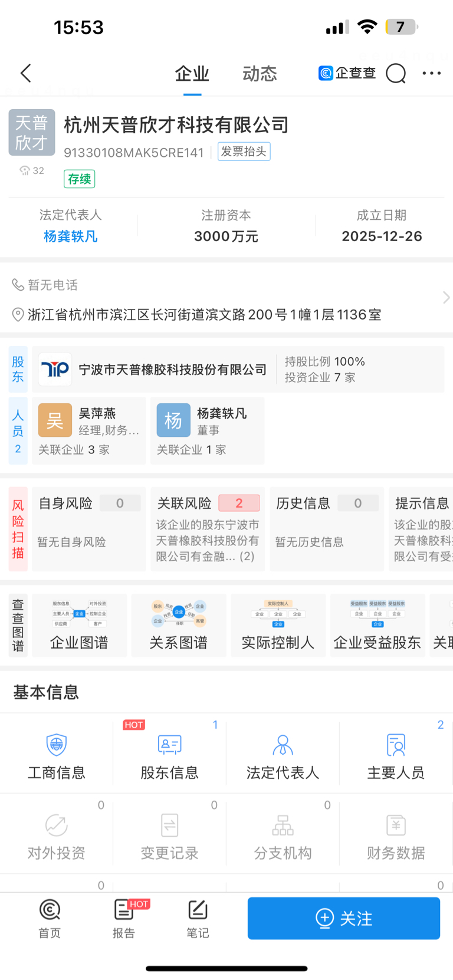Open the three-dot more menu
Image resolution: width=453 pixels, height=980 pixels.
[432, 73]
